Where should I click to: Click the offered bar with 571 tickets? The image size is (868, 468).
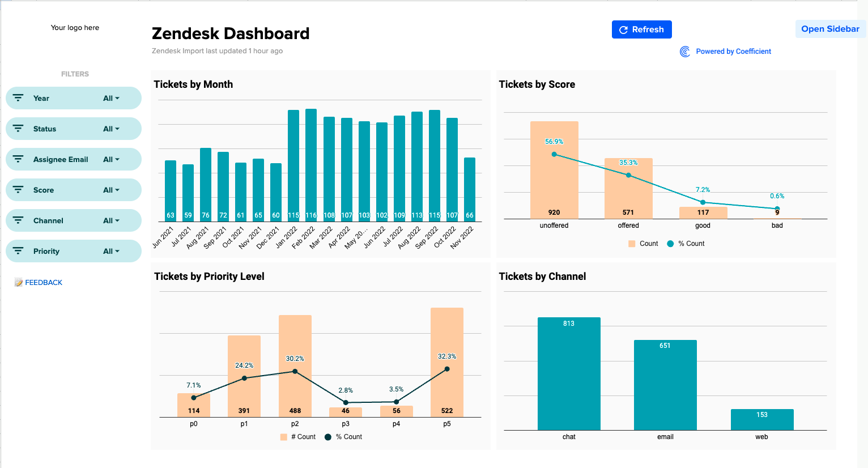point(628,188)
